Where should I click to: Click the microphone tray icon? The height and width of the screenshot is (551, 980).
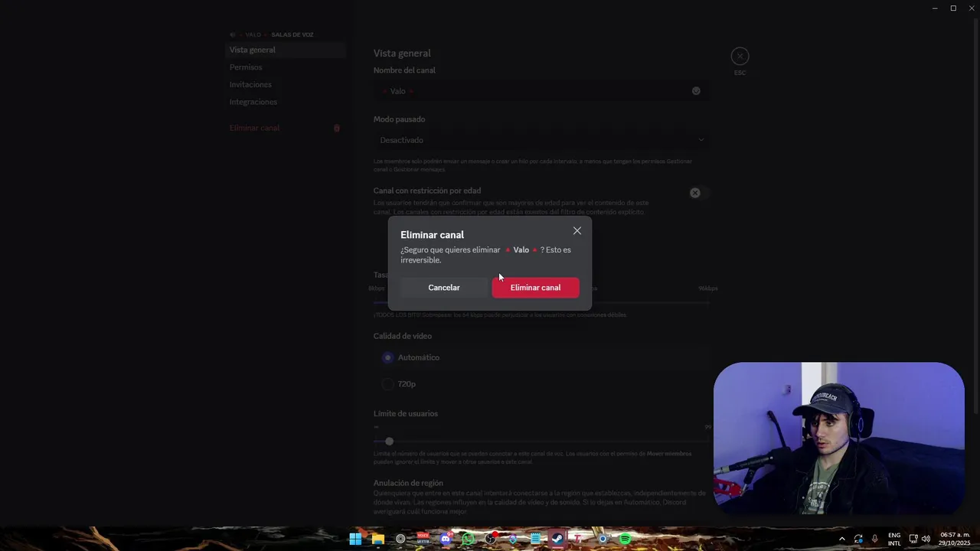(874, 539)
